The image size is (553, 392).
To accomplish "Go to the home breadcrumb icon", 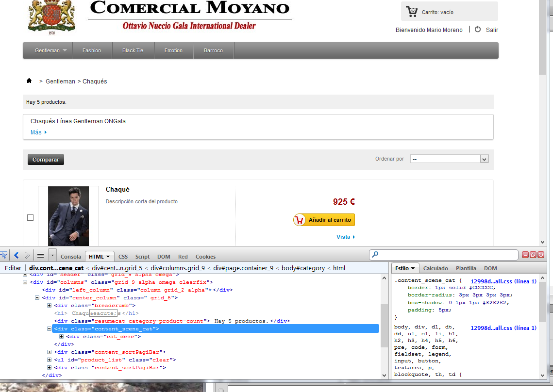I will pos(29,81).
